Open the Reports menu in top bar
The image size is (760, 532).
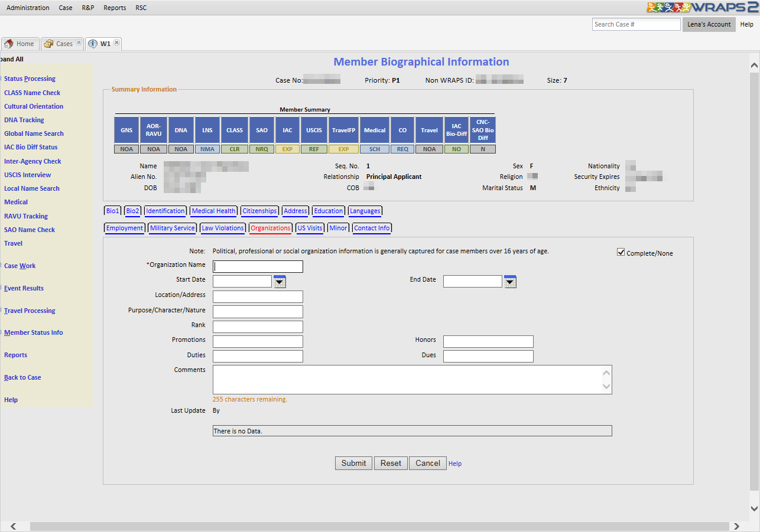115,8
